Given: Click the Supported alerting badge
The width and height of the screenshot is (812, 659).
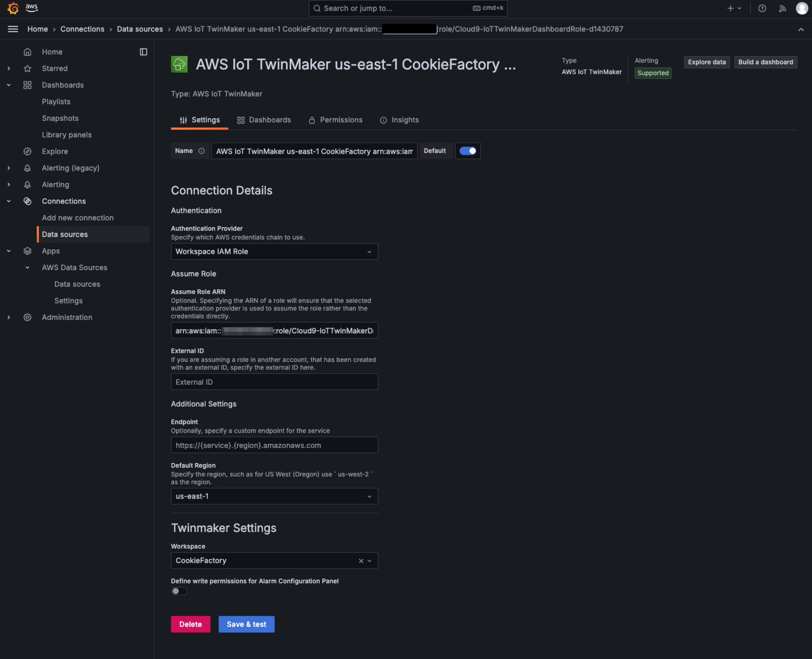Looking at the screenshot, I should (x=653, y=73).
